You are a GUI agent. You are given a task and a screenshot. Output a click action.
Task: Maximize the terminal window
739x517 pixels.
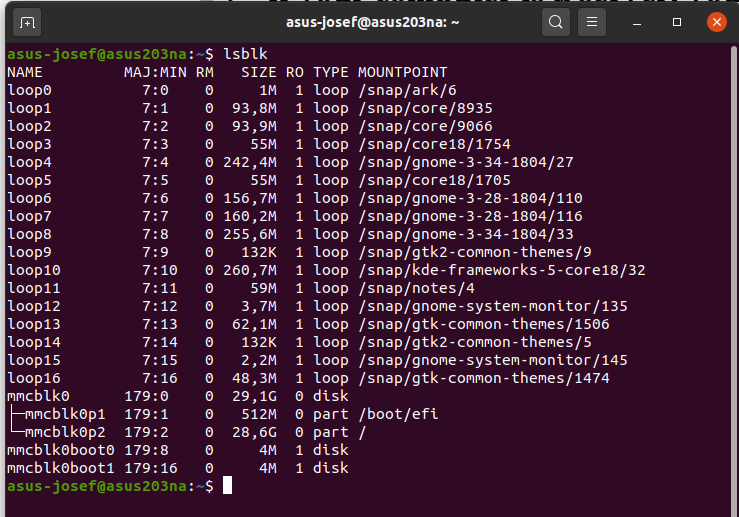[x=677, y=21]
